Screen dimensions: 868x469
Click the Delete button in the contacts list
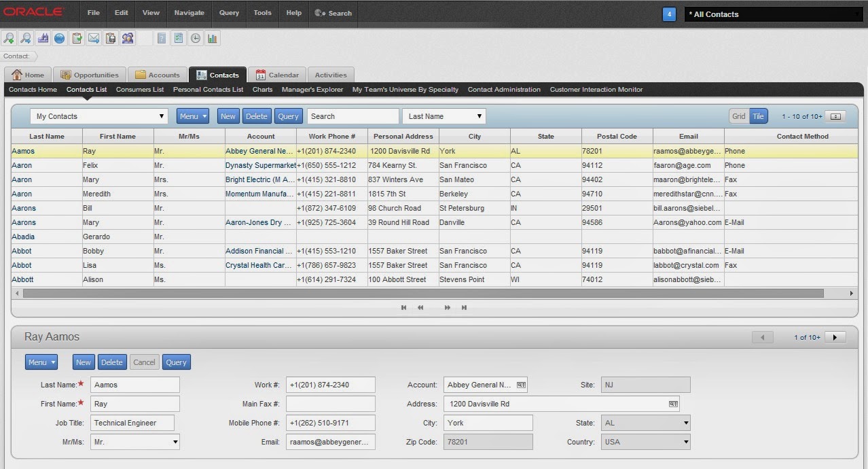(x=257, y=116)
